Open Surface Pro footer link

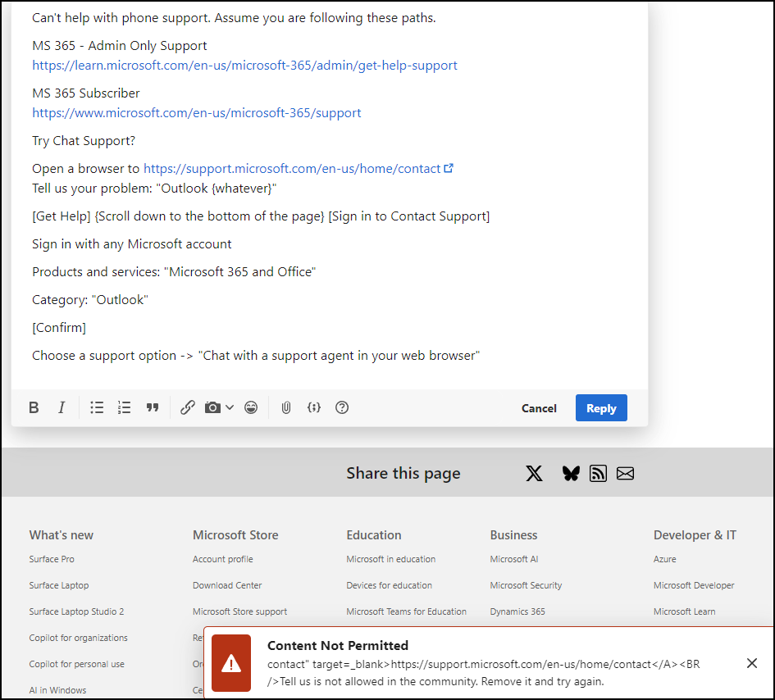(52, 559)
